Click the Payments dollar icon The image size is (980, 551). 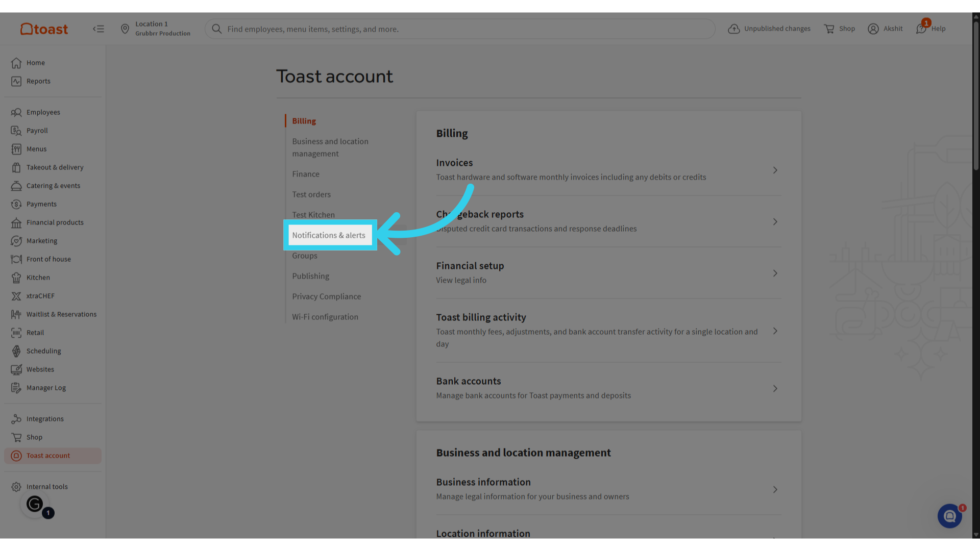coord(16,204)
